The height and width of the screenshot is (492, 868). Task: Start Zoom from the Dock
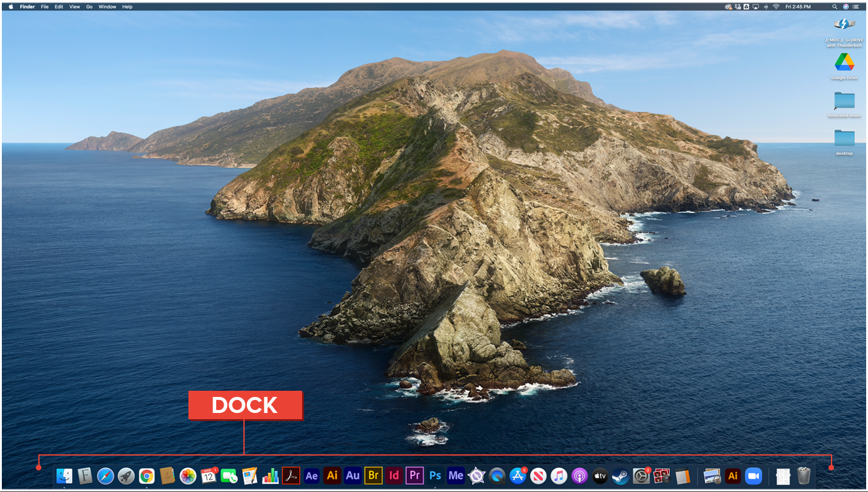tap(753, 476)
